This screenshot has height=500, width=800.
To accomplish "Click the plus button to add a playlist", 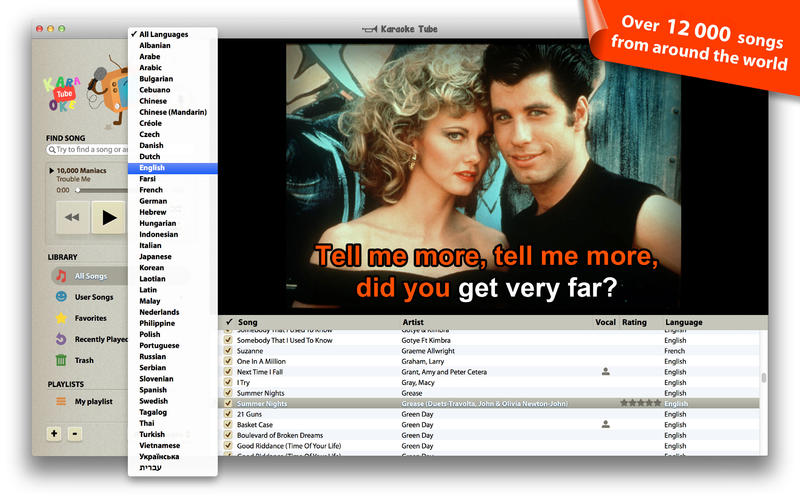I will pos(54,434).
